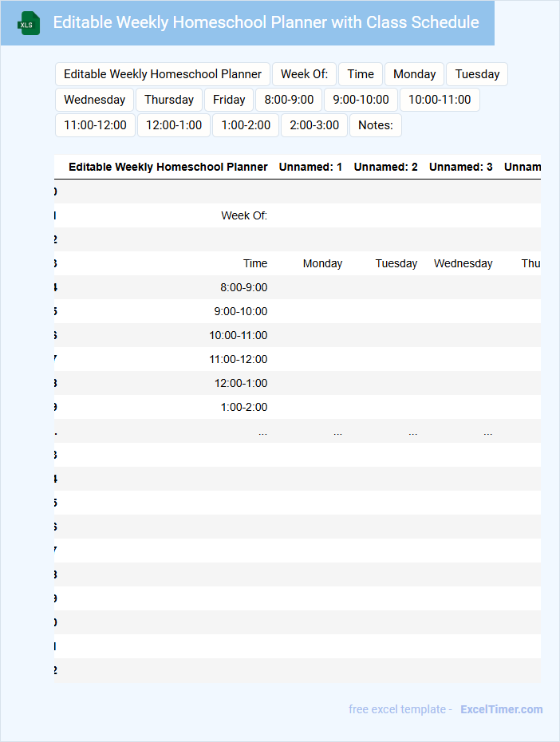This screenshot has width=560, height=742.
Task: Select the 'Editable Weekly Homeschool Planner' tag
Action: pos(163,74)
